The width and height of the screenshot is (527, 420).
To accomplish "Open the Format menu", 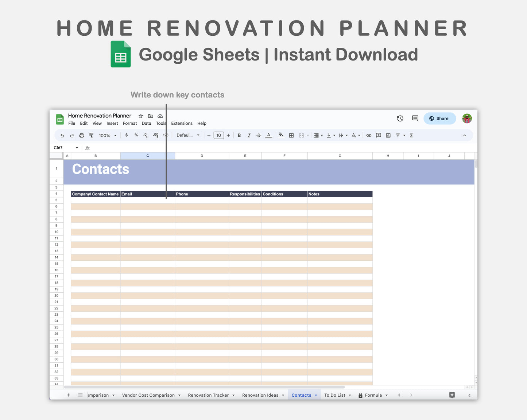I will 130,124.
